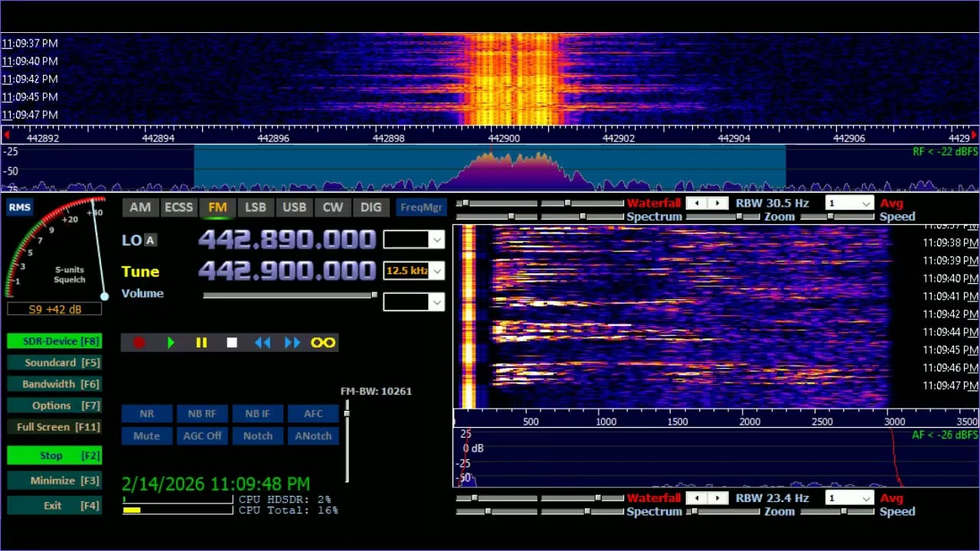Click the FM-BW vertical slider

pos(347,442)
